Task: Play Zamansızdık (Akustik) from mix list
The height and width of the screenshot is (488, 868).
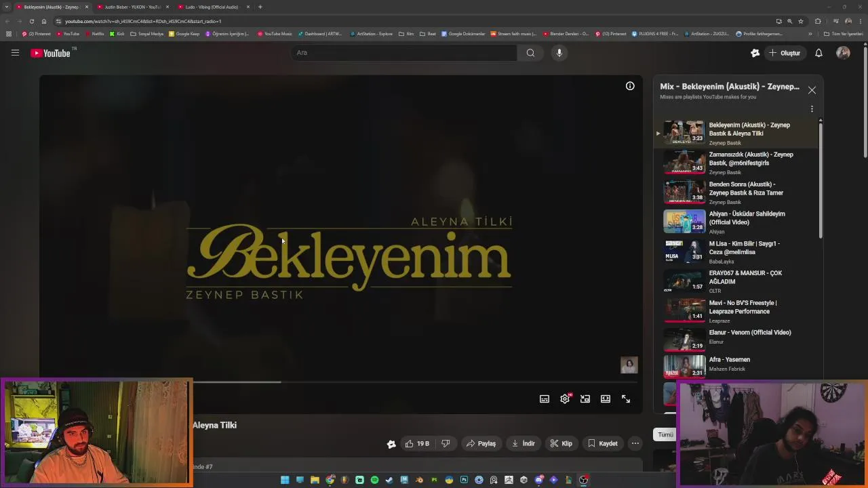Action: click(736, 163)
